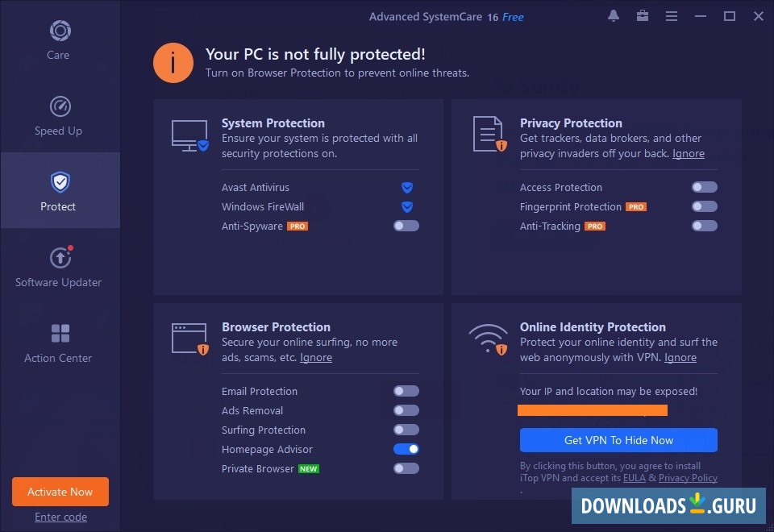Open the hamburger options menu

[672, 16]
